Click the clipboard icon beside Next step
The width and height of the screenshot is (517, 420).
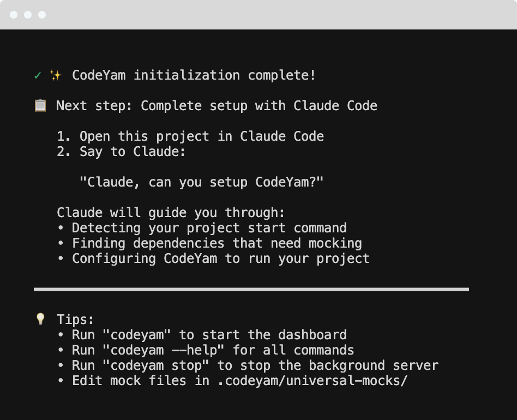(x=39, y=105)
